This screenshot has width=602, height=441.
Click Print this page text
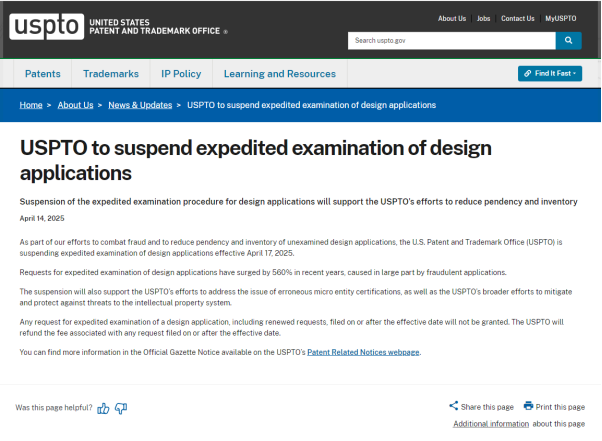560,407
